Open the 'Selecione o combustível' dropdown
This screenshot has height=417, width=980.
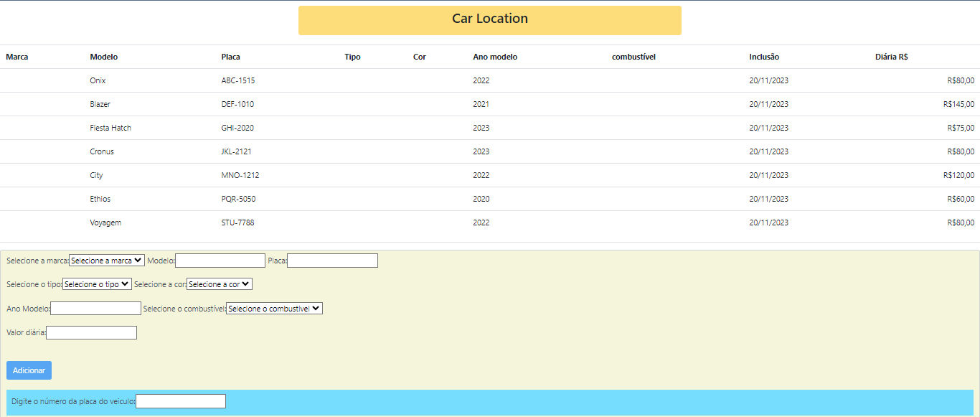click(274, 309)
